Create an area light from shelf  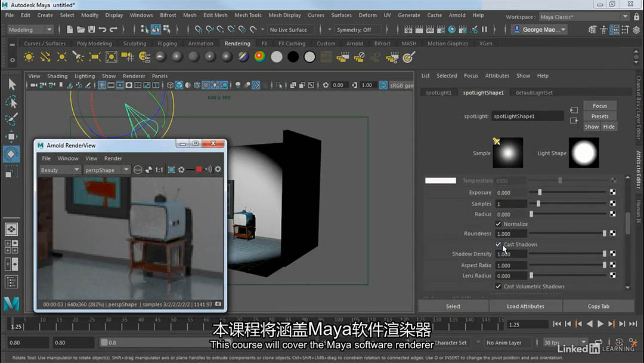tap(94, 57)
